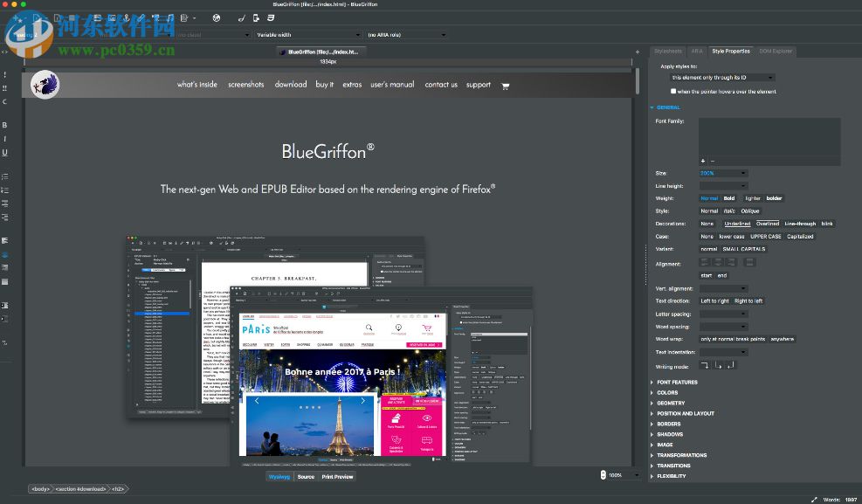
Task: Switch to the DOM Explorer tab
Action: click(776, 51)
